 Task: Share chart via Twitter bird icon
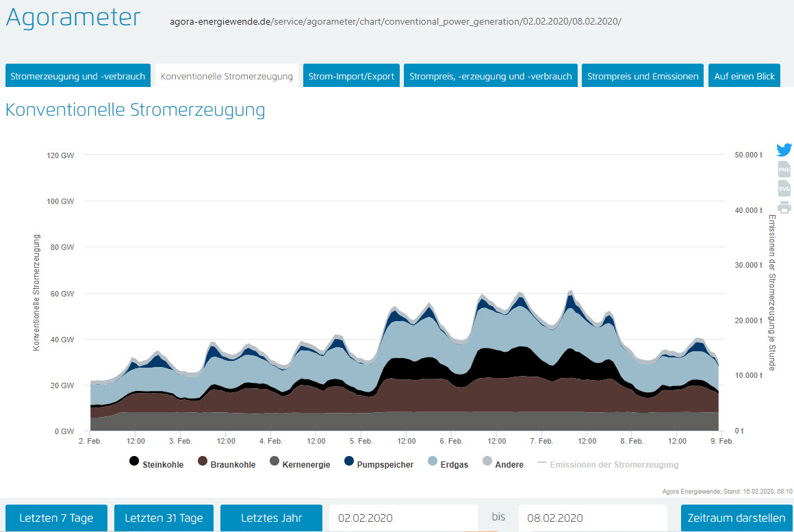[x=784, y=150]
